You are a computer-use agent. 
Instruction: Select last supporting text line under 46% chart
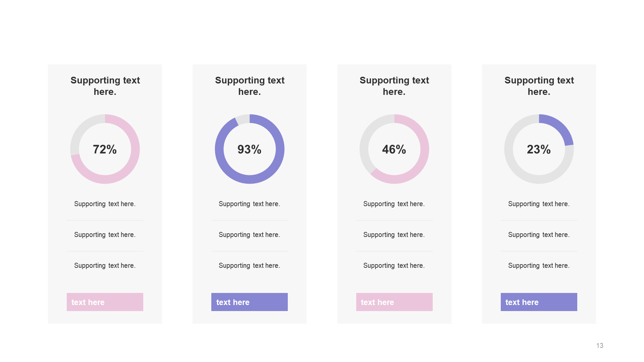[394, 265]
